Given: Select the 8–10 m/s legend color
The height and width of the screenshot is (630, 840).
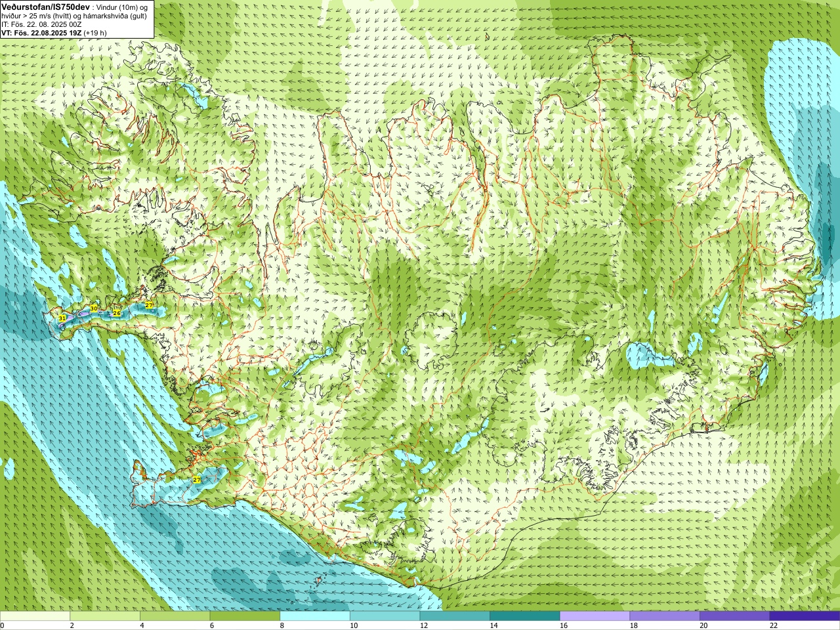Looking at the screenshot, I should click(315, 616).
